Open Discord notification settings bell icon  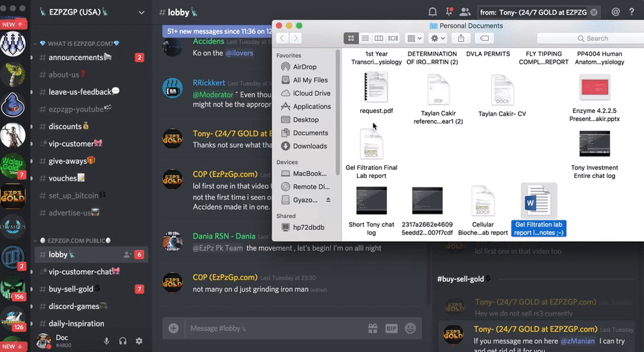433,12
